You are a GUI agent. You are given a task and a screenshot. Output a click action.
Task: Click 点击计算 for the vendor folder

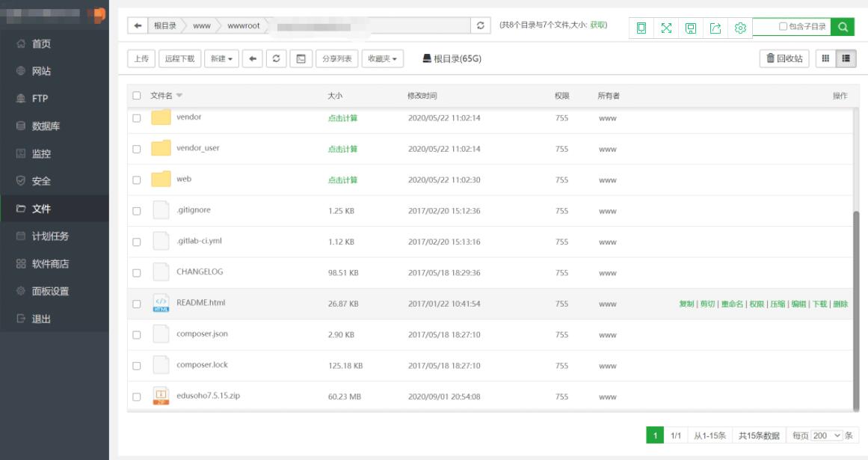coord(342,118)
